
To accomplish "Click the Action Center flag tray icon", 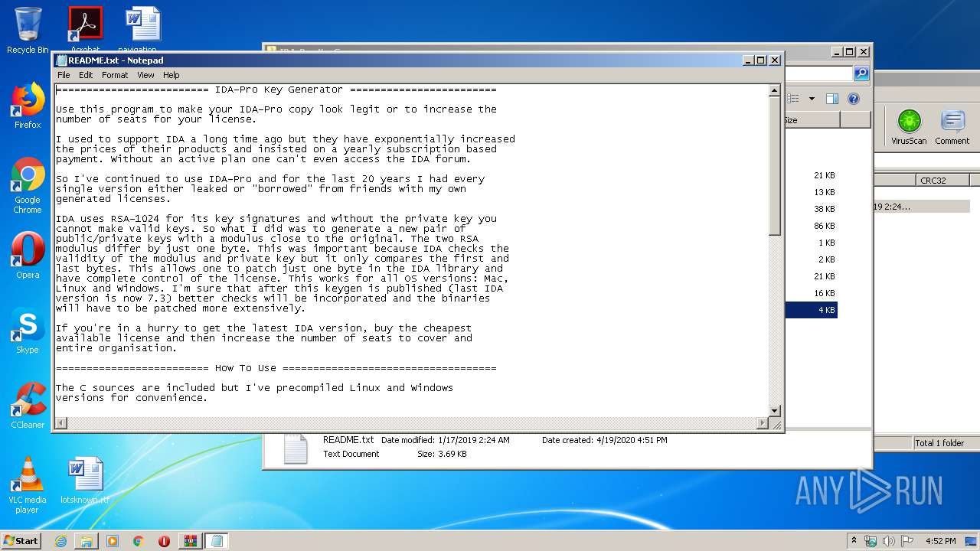I will coord(907,540).
